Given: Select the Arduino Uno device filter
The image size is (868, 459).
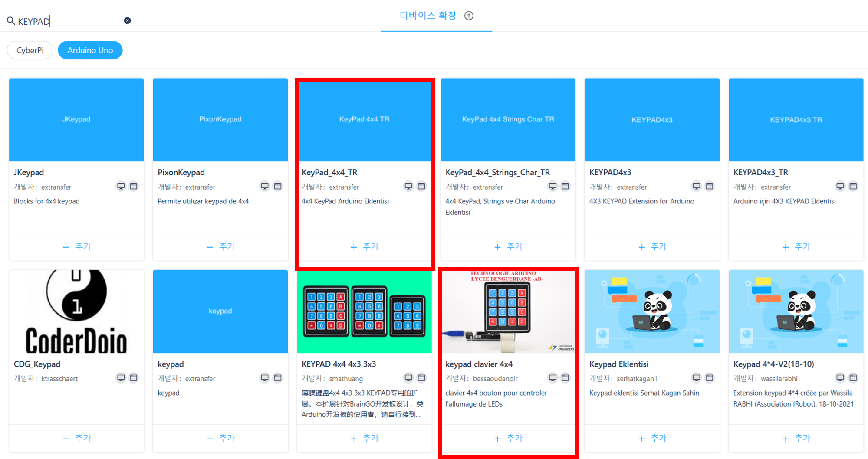Looking at the screenshot, I should click(90, 50).
